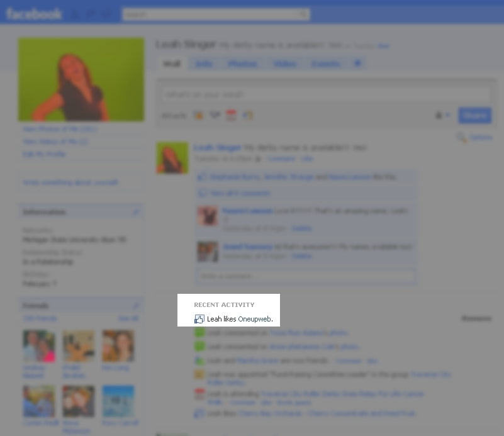Click the second green comment activity icon
504x436 pixels.
click(x=199, y=347)
